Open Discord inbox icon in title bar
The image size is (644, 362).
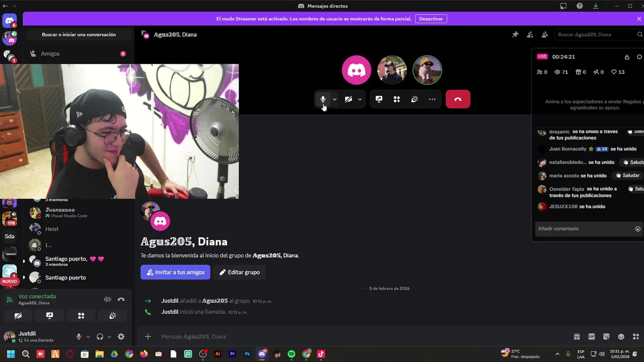(563, 6)
